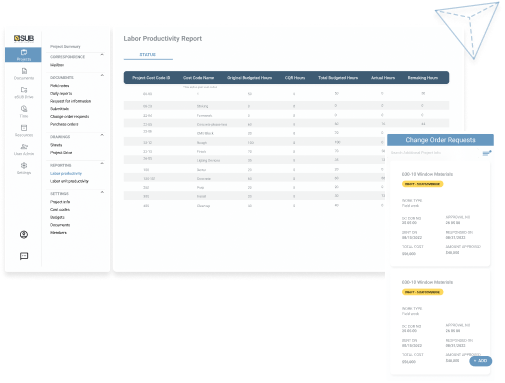Sort by Cost Code Name column
Viewport: 505px width, 383px height.
pyautogui.click(x=198, y=78)
